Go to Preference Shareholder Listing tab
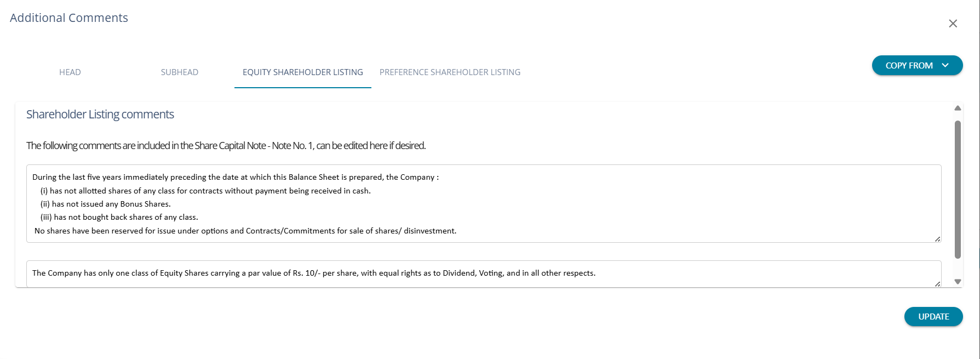The height and width of the screenshot is (359, 980). 450,72
